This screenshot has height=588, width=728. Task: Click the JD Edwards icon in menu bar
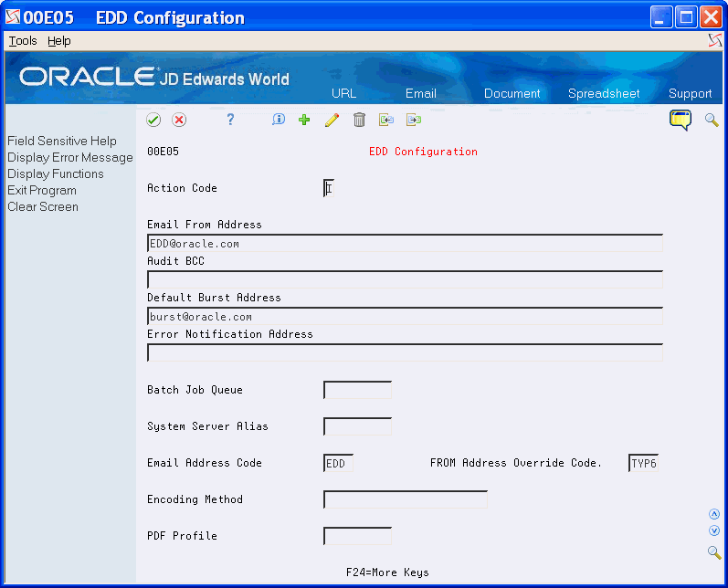(715, 40)
